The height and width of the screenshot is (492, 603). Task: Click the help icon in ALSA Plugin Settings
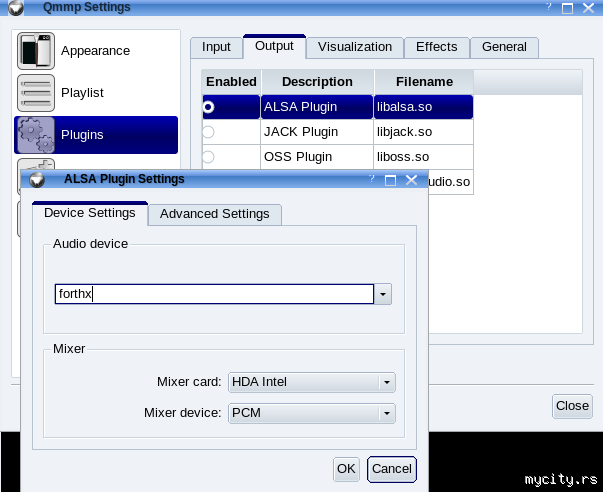(x=371, y=179)
